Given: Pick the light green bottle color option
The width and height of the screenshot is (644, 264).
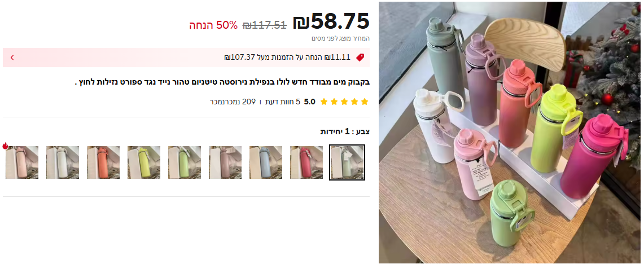Looking at the screenshot, I should tap(185, 162).
